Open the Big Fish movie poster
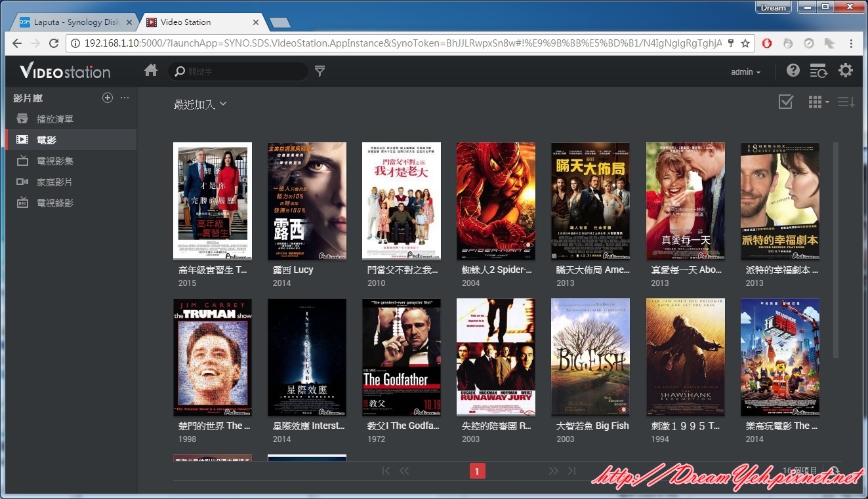 [x=590, y=357]
